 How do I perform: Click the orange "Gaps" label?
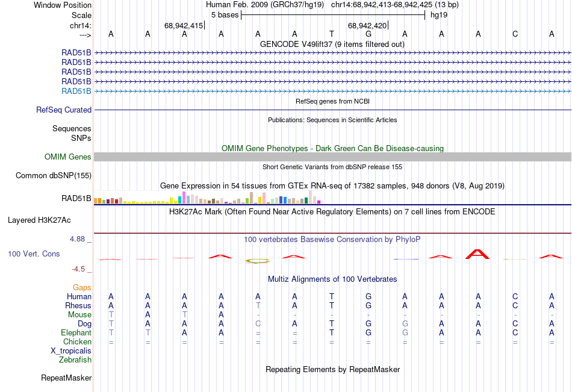point(82,288)
